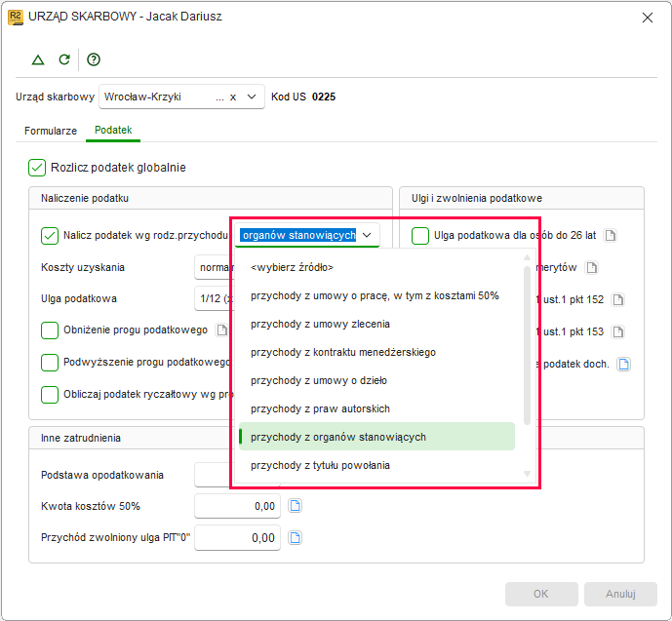Select przychody z umowy zlecenia option
This screenshot has width=672, height=621.
click(x=376, y=324)
